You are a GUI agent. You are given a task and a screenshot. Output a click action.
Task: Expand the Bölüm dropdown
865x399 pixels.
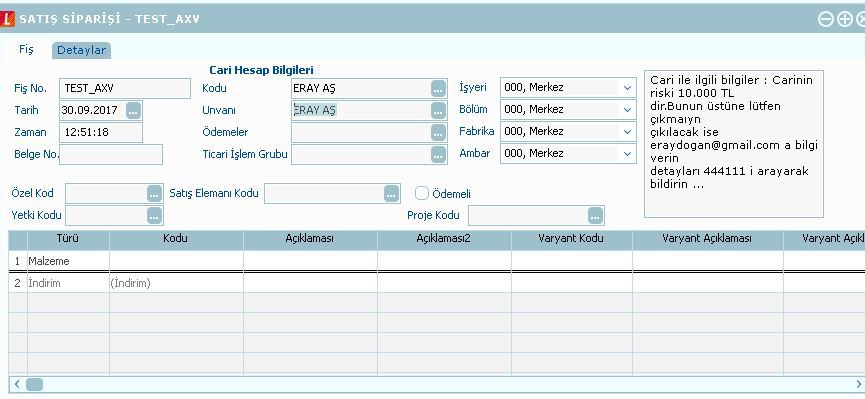click(627, 110)
